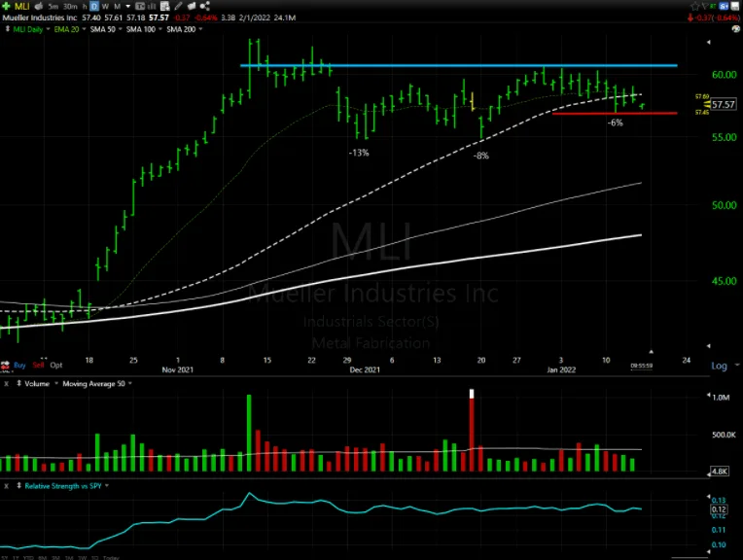The height and width of the screenshot is (560, 743).
Task: Select the Weekly 'W' timeframe
Action: pyautogui.click(x=105, y=6)
